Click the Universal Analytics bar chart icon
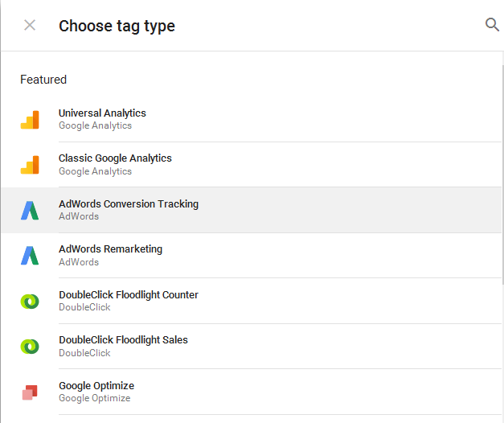Viewport: 504px width, 423px height. tap(30, 119)
